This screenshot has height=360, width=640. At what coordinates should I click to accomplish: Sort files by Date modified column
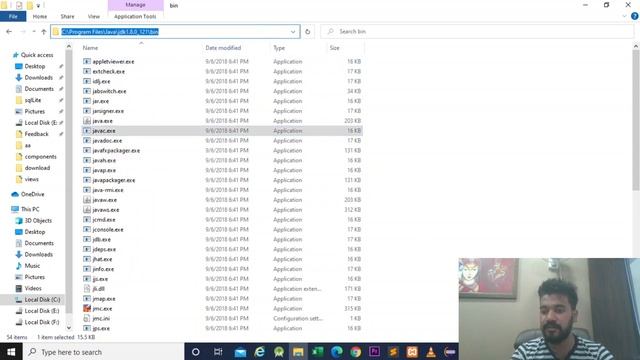pos(223,48)
